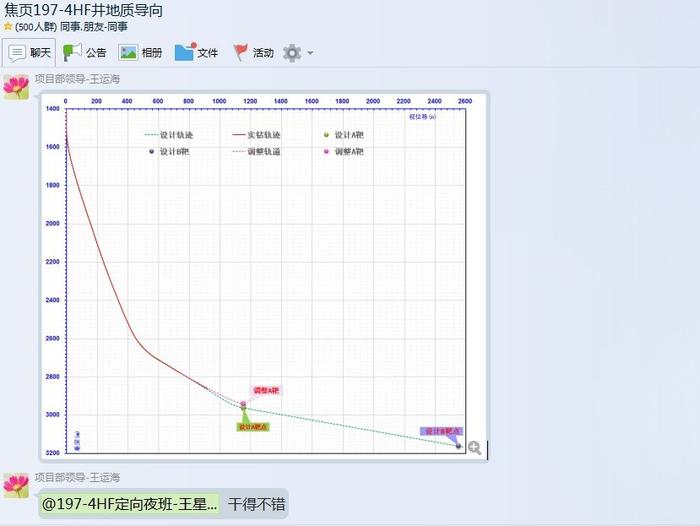The image size is (700, 526).
Task: Click the (500人群) member count label
Action: [x=35, y=27]
